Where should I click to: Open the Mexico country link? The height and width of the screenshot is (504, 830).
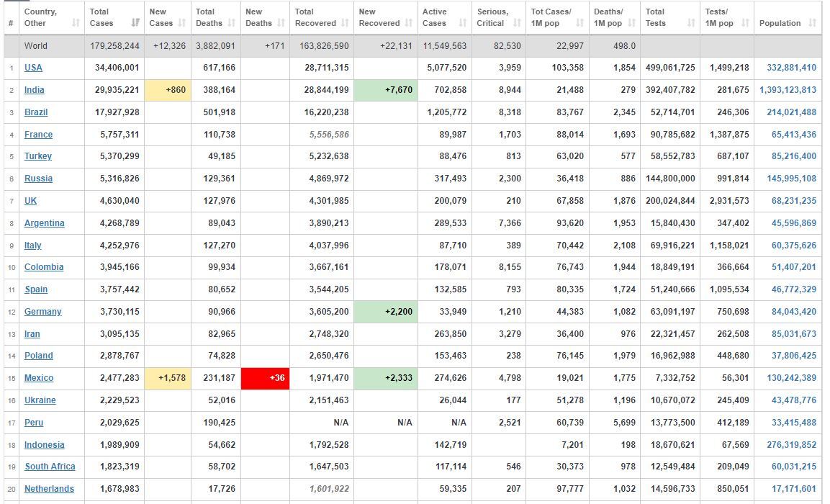point(39,377)
